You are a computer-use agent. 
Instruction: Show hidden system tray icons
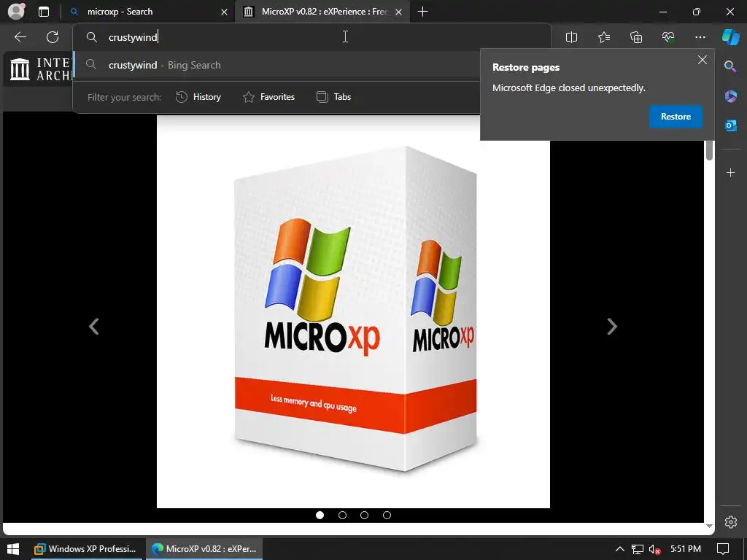[x=620, y=549]
